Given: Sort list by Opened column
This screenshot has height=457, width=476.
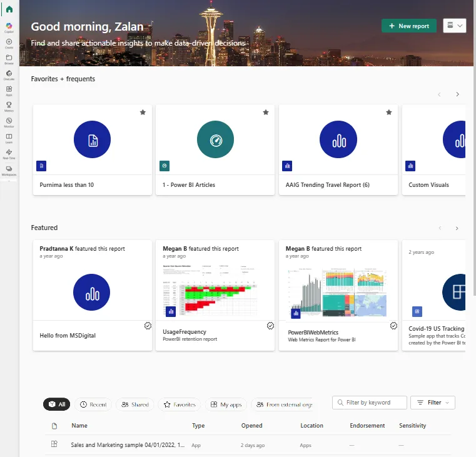Looking at the screenshot, I should pos(251,426).
